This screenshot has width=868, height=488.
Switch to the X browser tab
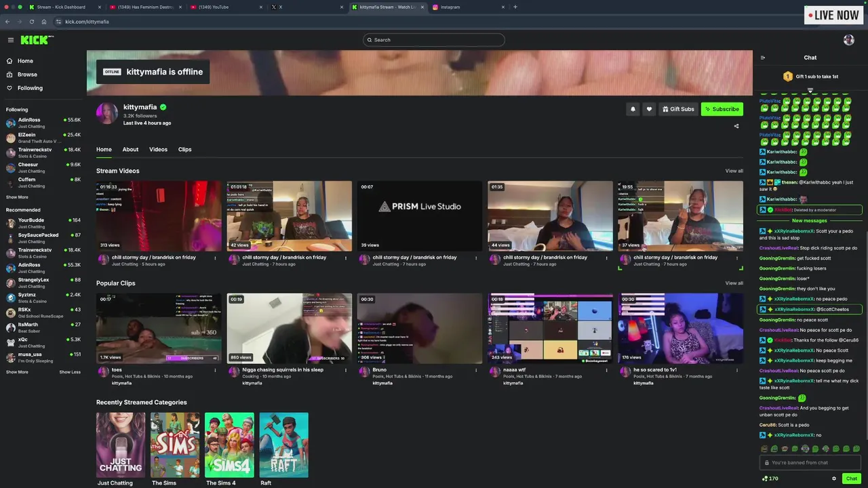307,7
